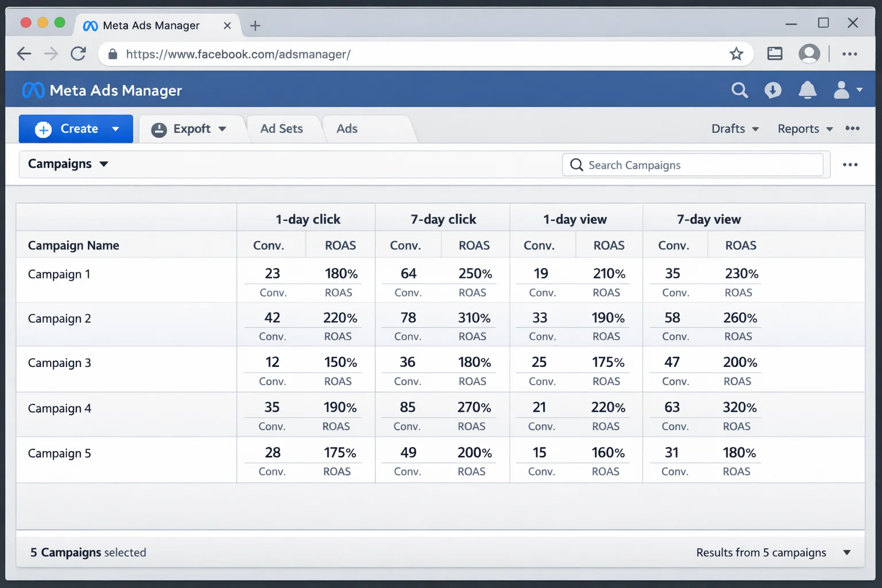Open the notifications bell
The width and height of the screenshot is (882, 588).
807,90
